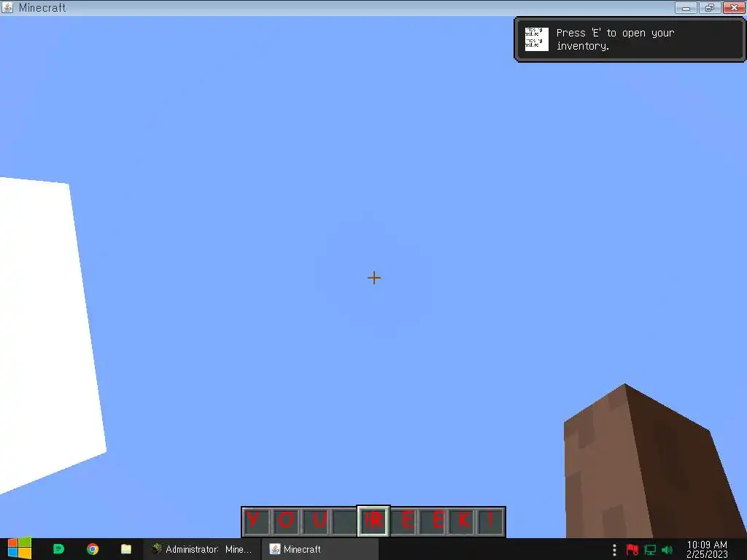The image size is (747, 560).
Task: Open the Windows Start menu
Action: click(x=19, y=549)
